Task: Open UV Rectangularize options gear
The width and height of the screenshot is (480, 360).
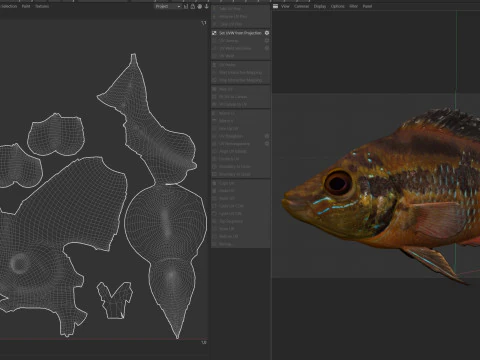Action: (267, 144)
